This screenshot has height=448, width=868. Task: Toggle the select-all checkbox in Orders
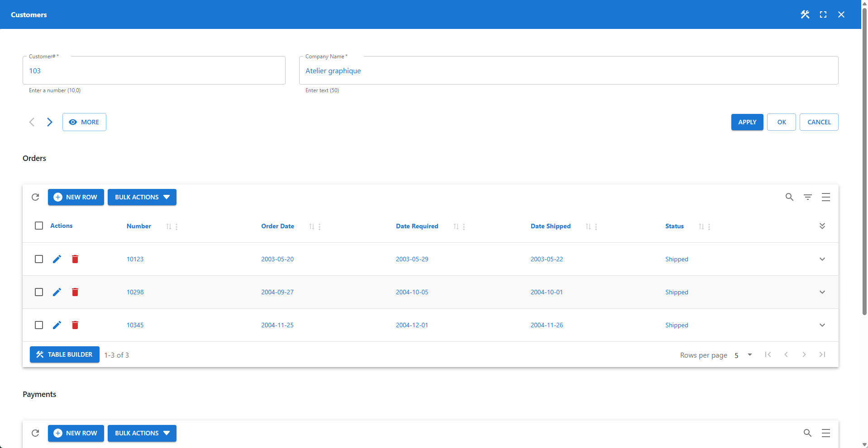(38, 226)
